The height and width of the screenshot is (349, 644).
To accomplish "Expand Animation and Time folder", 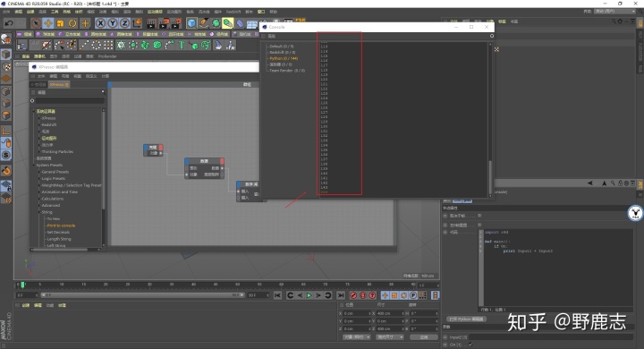I will pyautogui.click(x=59, y=192).
